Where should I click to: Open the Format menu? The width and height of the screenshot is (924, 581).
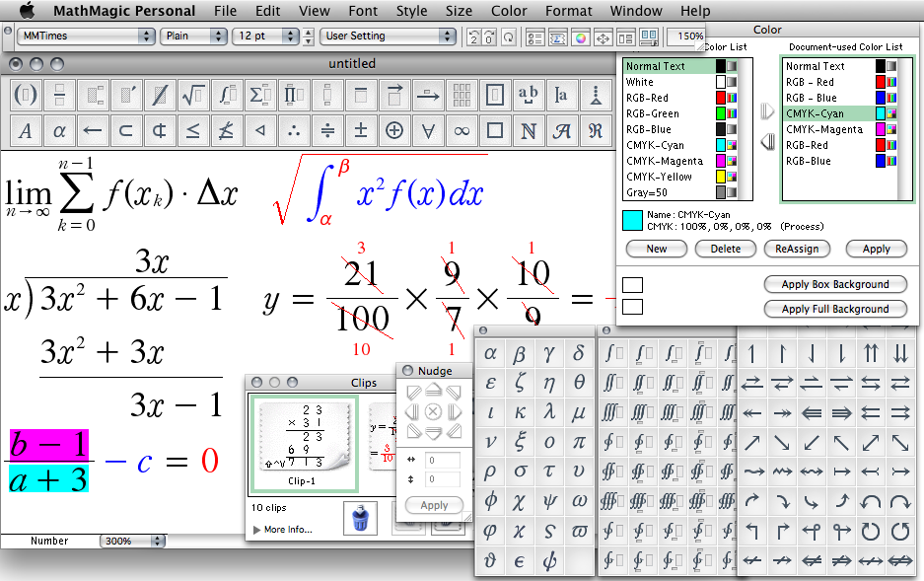[x=569, y=11]
